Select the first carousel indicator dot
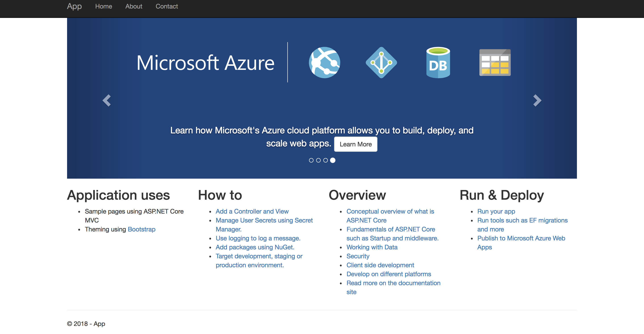 [x=311, y=160]
